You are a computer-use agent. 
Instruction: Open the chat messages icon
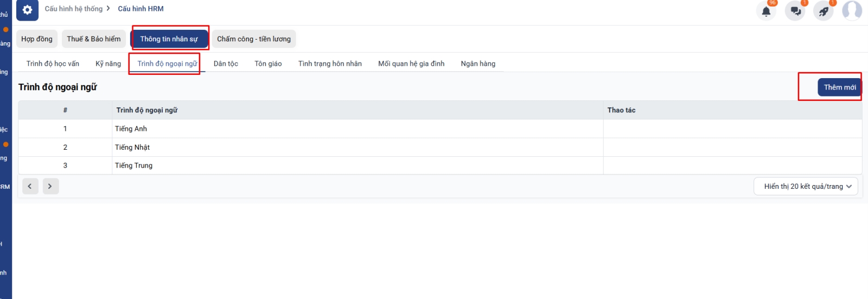pyautogui.click(x=795, y=11)
